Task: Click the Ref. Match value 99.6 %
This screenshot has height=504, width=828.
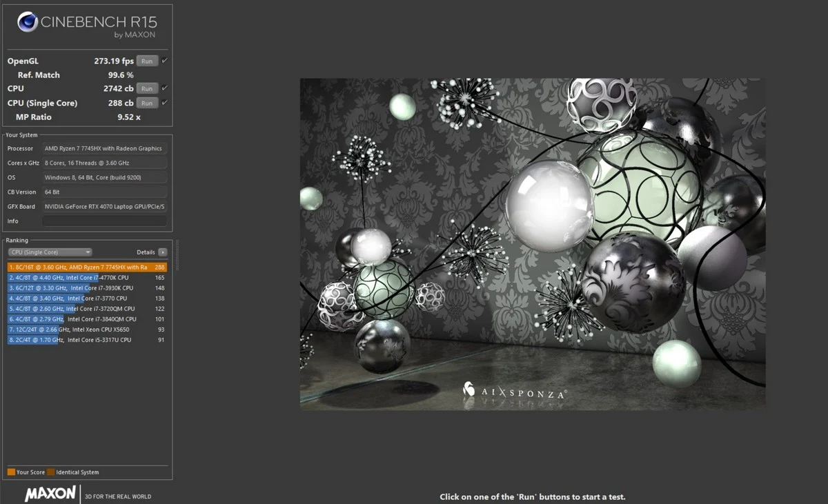Action: [121, 75]
